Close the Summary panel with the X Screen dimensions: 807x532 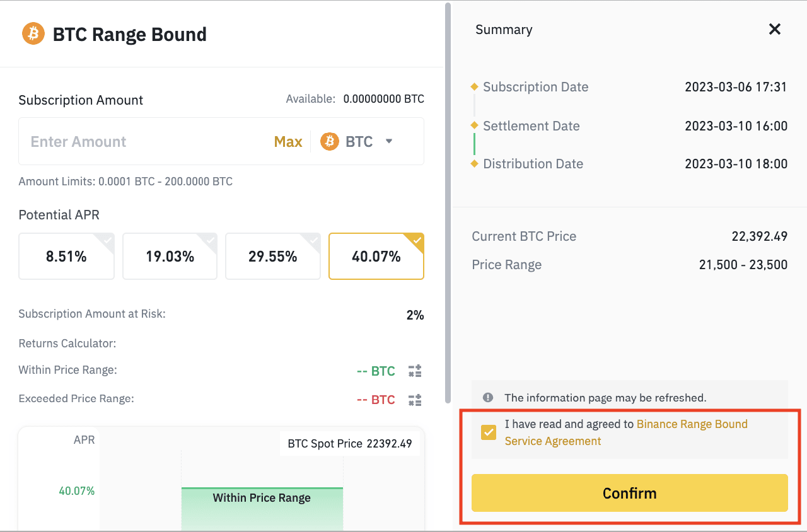(x=775, y=29)
